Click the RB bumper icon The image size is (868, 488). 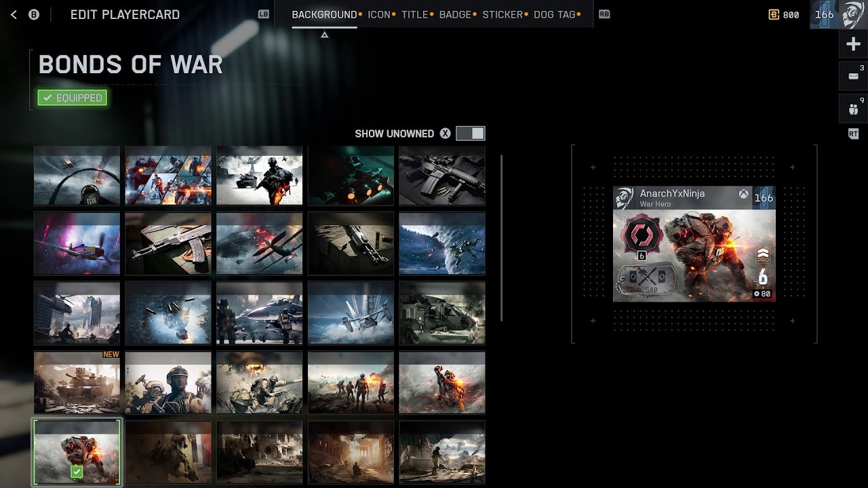coord(604,14)
